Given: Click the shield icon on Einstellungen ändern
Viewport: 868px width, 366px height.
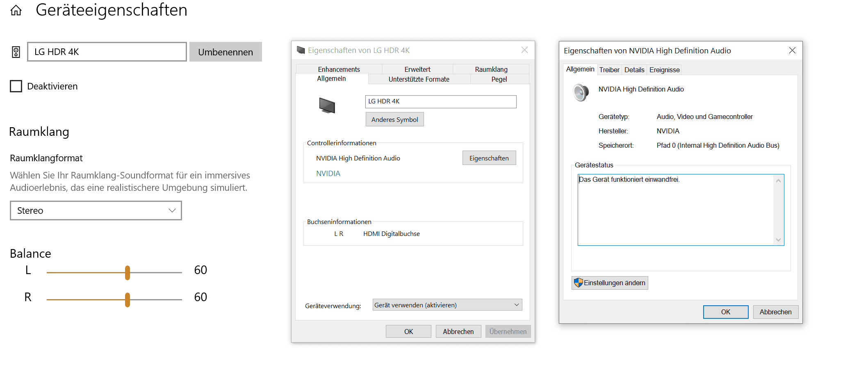Looking at the screenshot, I should coord(578,283).
